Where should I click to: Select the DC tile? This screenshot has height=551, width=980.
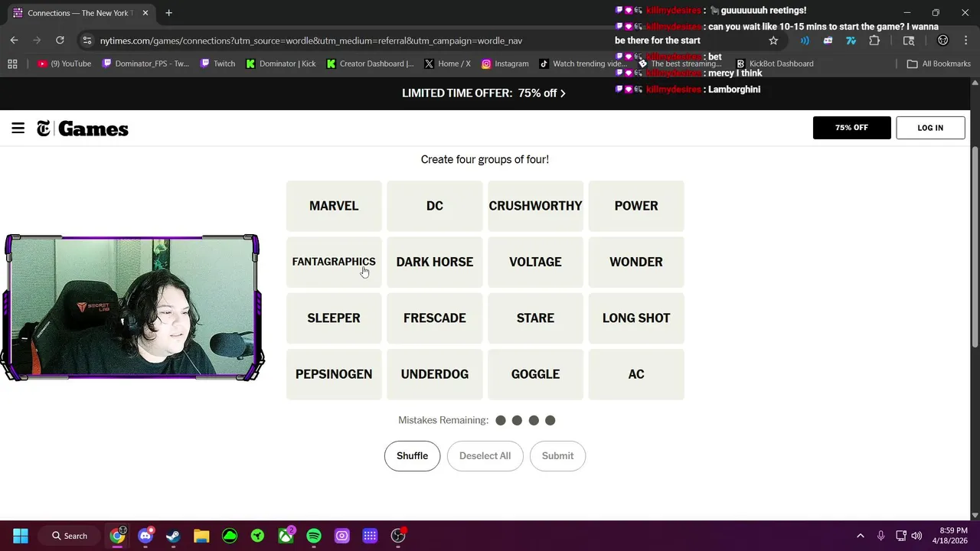pyautogui.click(x=435, y=206)
